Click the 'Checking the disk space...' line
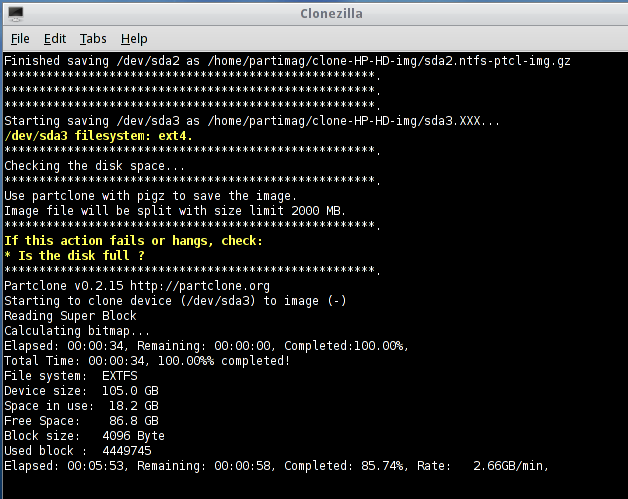The height and width of the screenshot is (499, 628). click(x=95, y=166)
